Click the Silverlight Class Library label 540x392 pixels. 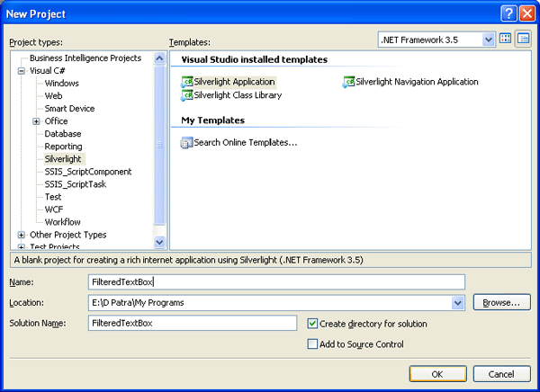pos(238,95)
